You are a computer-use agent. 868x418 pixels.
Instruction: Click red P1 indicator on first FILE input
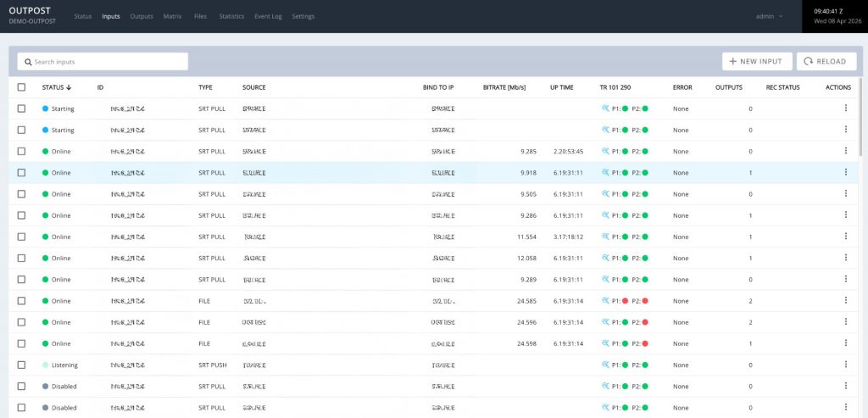pyautogui.click(x=625, y=301)
